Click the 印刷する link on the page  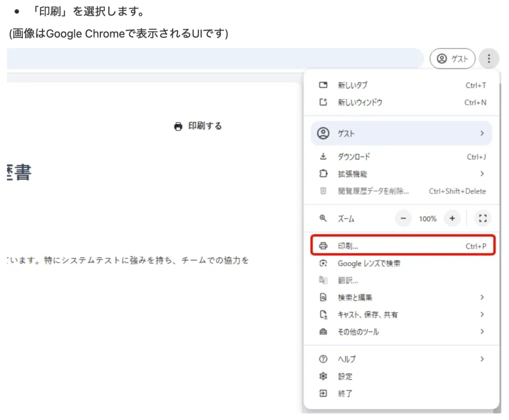pos(204,126)
